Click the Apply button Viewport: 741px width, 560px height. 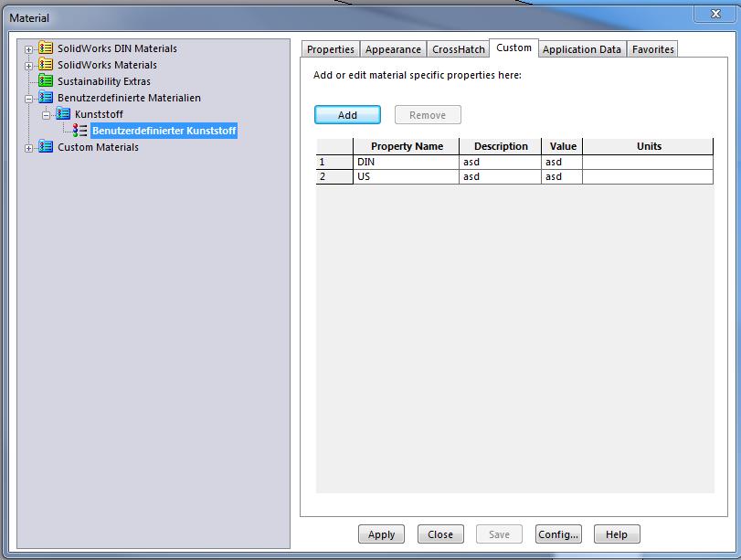click(381, 534)
